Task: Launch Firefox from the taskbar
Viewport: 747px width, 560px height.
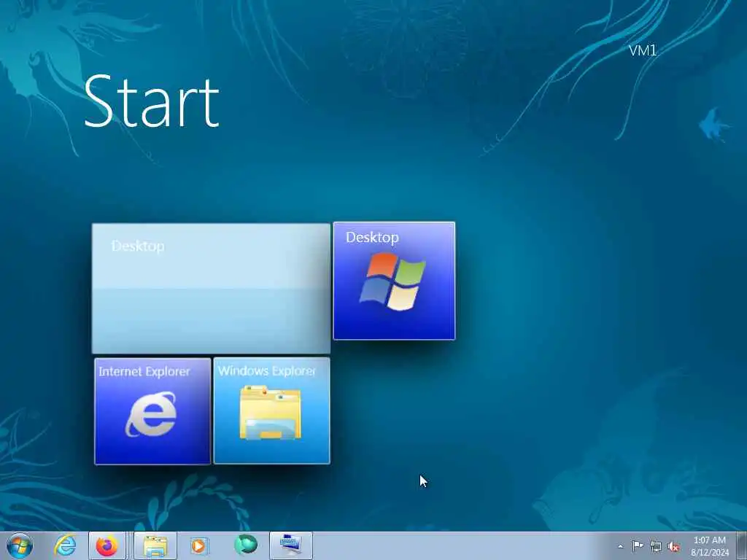Action: [x=107, y=545]
